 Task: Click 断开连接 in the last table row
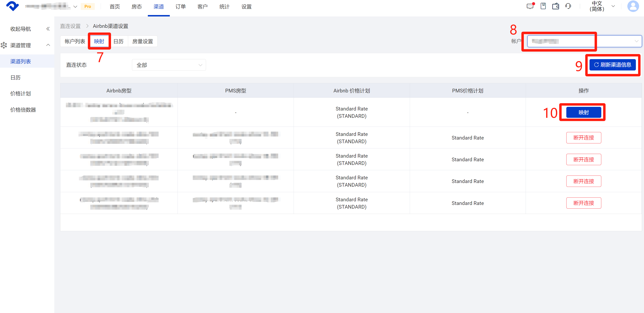pyautogui.click(x=583, y=203)
